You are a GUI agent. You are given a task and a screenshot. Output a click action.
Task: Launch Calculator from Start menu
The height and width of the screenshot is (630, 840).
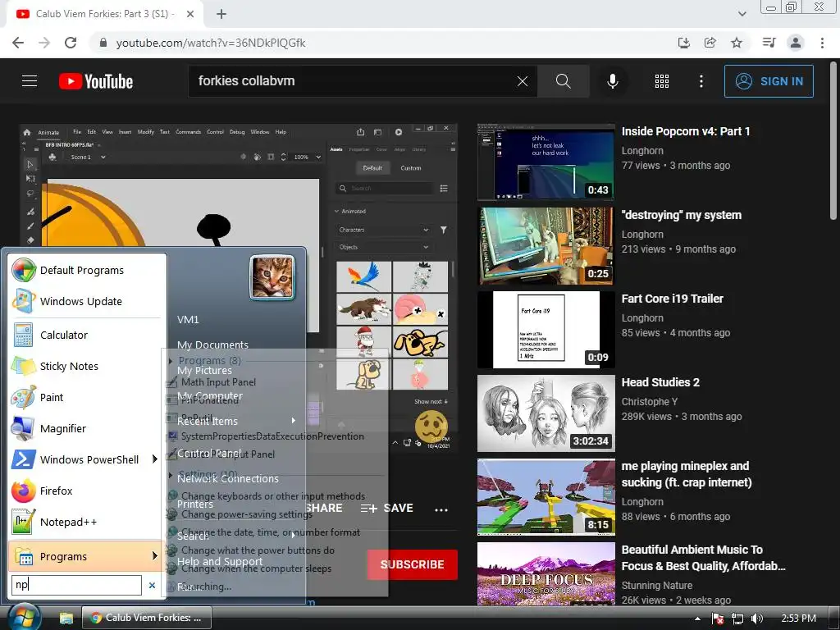pos(85,335)
